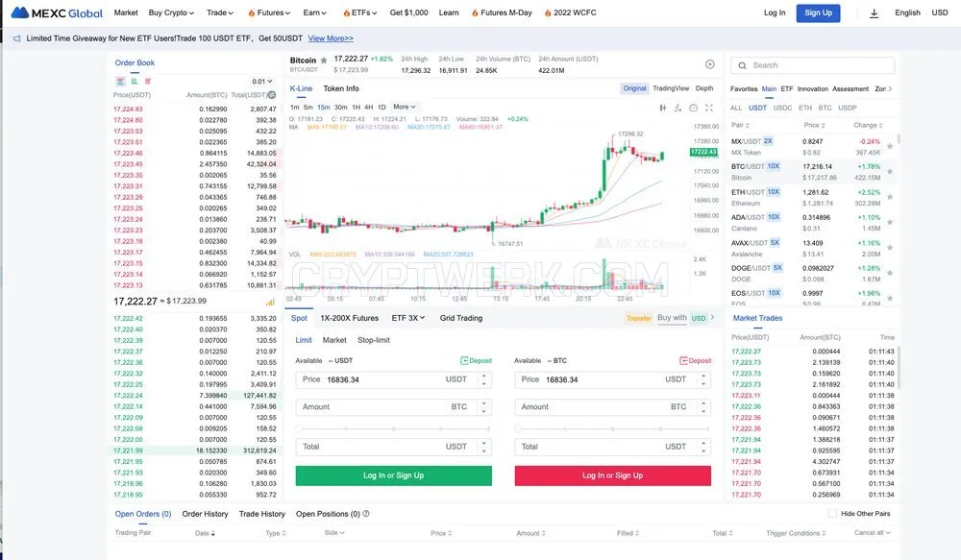
Task: Switch chart to Depth mode
Action: point(704,88)
